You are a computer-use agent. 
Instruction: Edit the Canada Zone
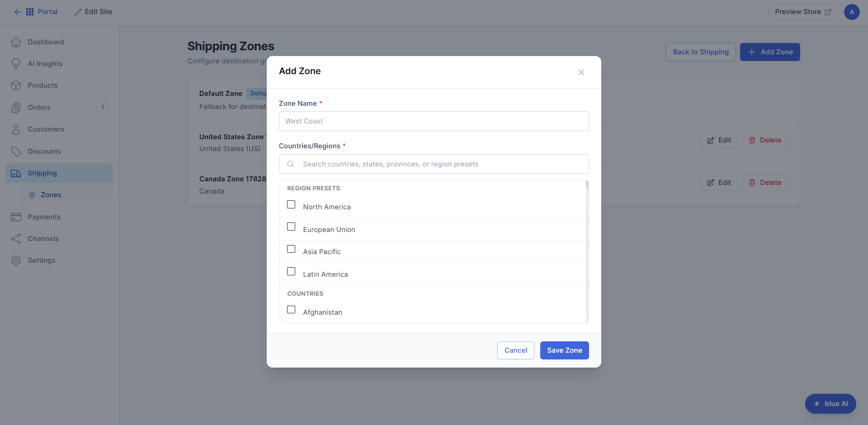click(719, 183)
